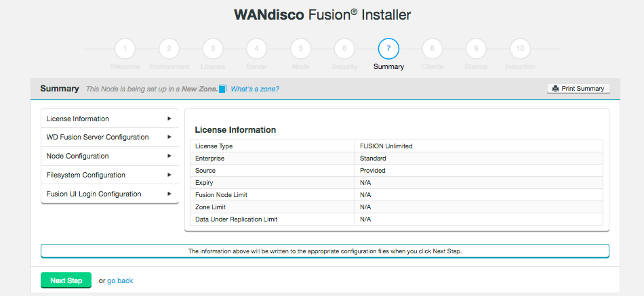Click the Data Under Replication Limit label

click(236, 219)
